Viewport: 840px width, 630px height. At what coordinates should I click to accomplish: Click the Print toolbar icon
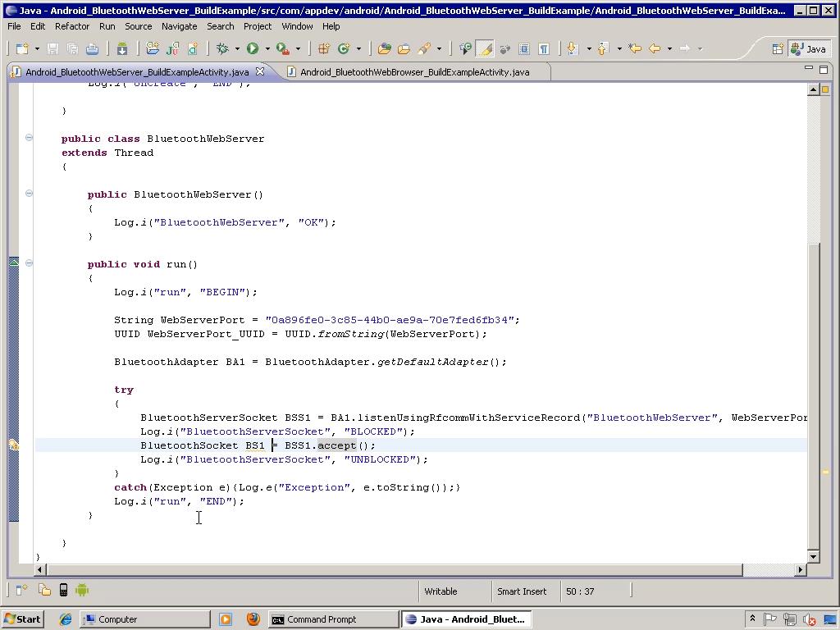pos(92,48)
